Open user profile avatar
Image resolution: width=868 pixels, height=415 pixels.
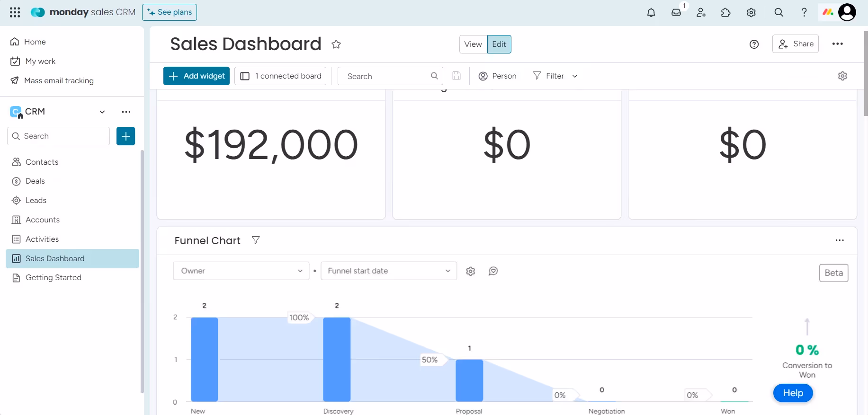[847, 12]
